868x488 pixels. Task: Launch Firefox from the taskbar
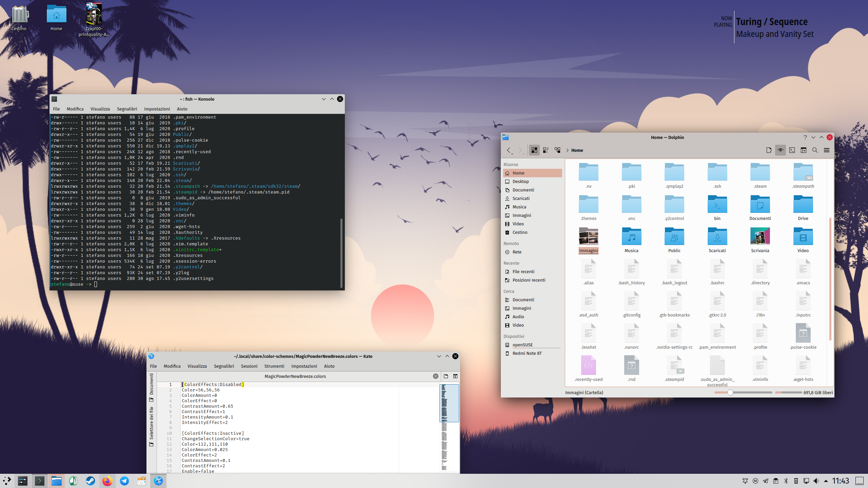pos(107,481)
